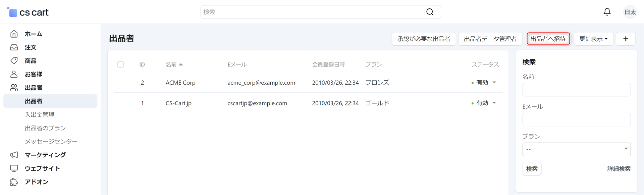This screenshot has width=644, height=195.
Task: Click the Eメール column header
Action: (237, 65)
